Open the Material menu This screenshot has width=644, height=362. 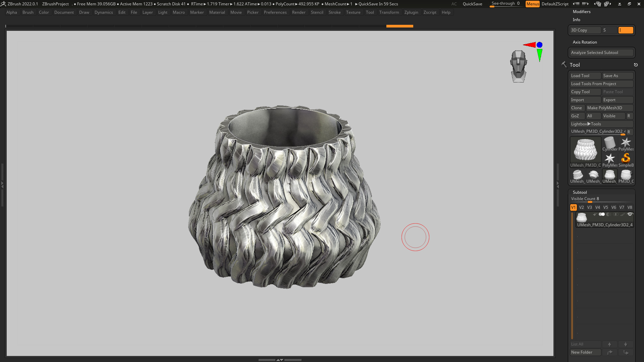tap(217, 12)
